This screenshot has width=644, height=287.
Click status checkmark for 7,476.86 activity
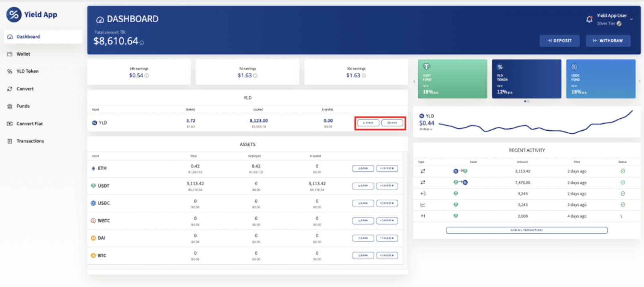[623, 182]
